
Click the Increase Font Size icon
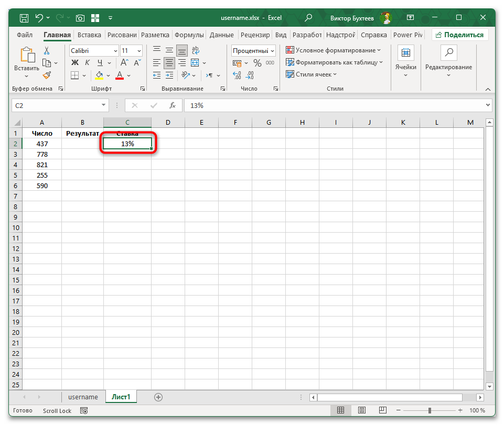[124, 62]
